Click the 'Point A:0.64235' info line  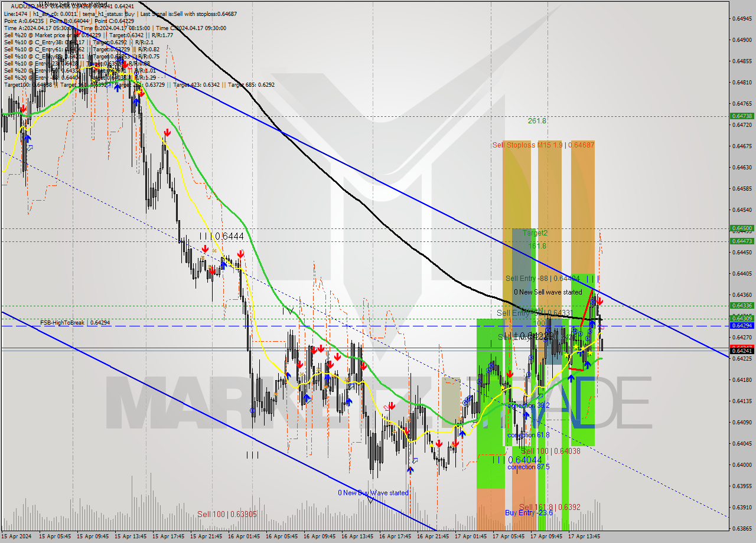[70, 21]
